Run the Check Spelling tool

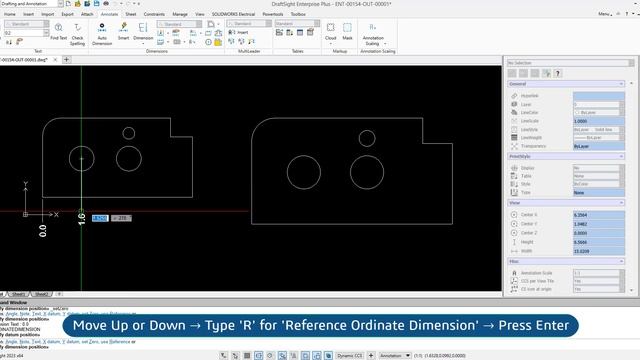coord(77,34)
